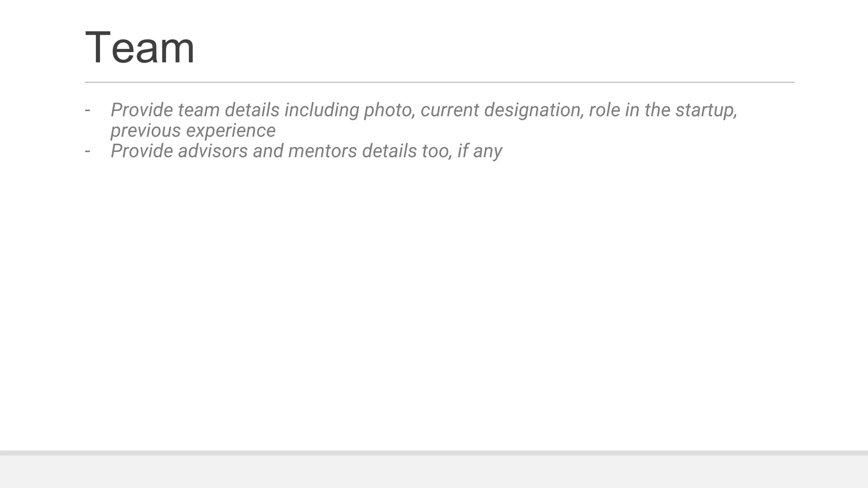Click the word "startup" at line end
Viewport: 868px width, 488px height.
coord(706,110)
